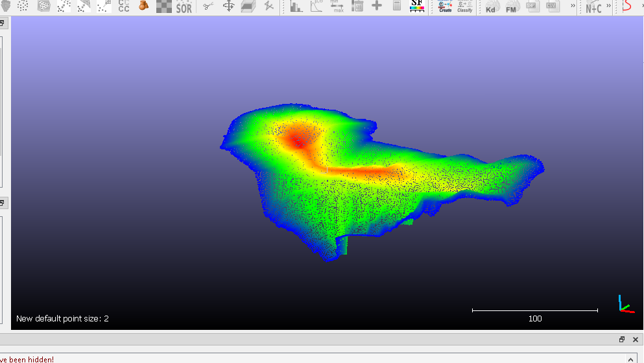The height and width of the screenshot is (363, 644).
Task: Expand the plugin toolbar overflow chevron
Action: pos(573,6)
